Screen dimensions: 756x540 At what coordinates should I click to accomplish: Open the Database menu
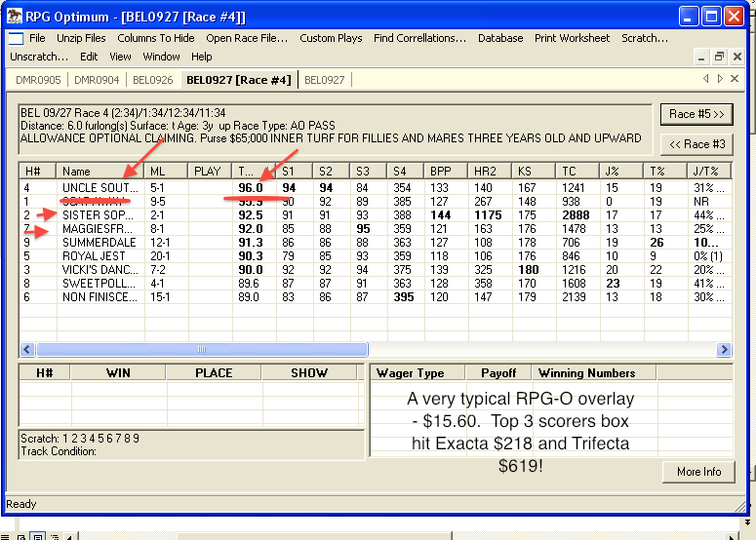pos(500,38)
